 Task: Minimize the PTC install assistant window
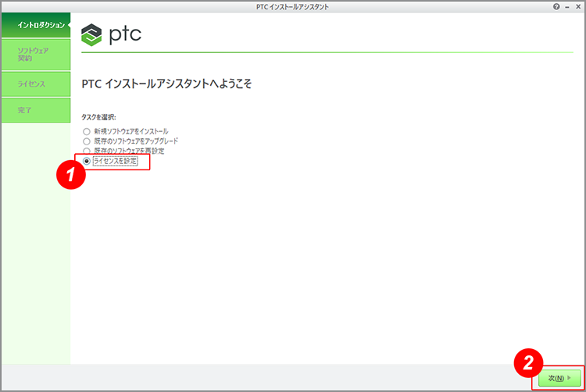pos(567,6)
